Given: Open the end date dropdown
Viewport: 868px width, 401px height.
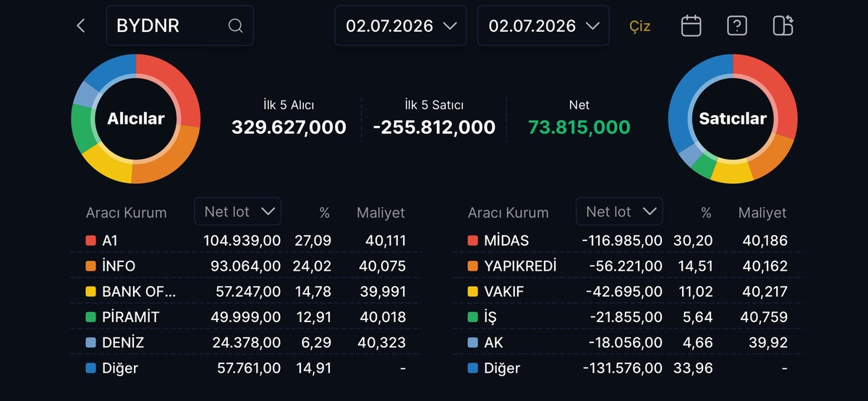Looking at the screenshot, I should coord(543,26).
